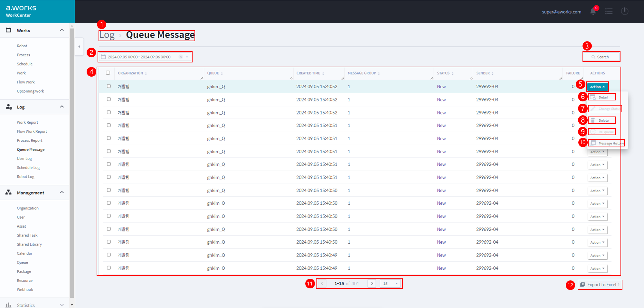Go to the previous page arrow
This screenshot has width=644, height=308.
[322, 284]
